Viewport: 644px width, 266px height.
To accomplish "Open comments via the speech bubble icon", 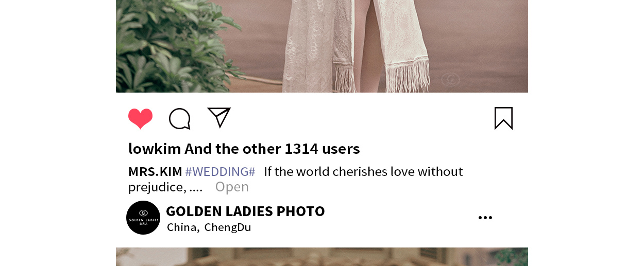I will pyautogui.click(x=180, y=118).
